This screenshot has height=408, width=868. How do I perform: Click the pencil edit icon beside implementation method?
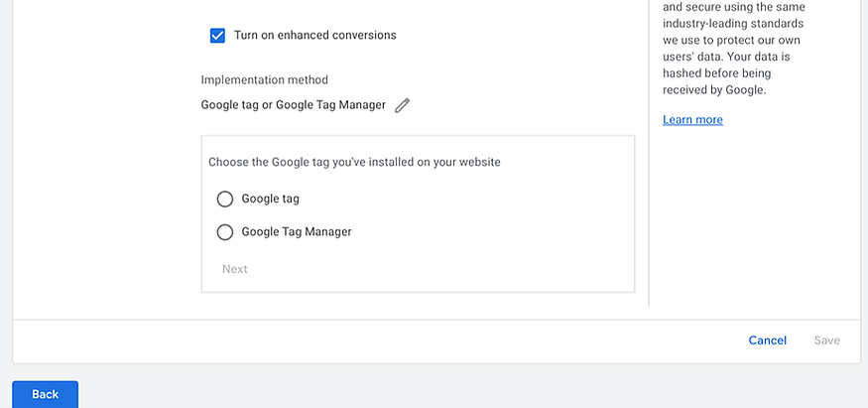[x=402, y=105]
